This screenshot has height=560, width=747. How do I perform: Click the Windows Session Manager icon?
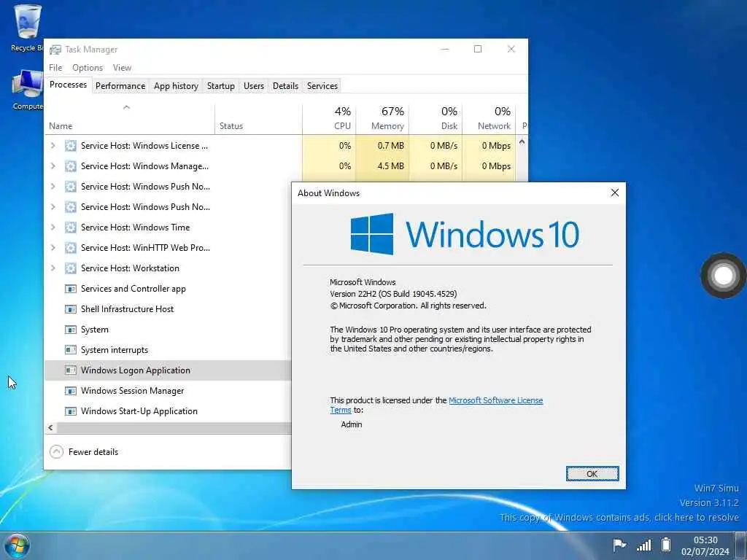pyautogui.click(x=71, y=391)
